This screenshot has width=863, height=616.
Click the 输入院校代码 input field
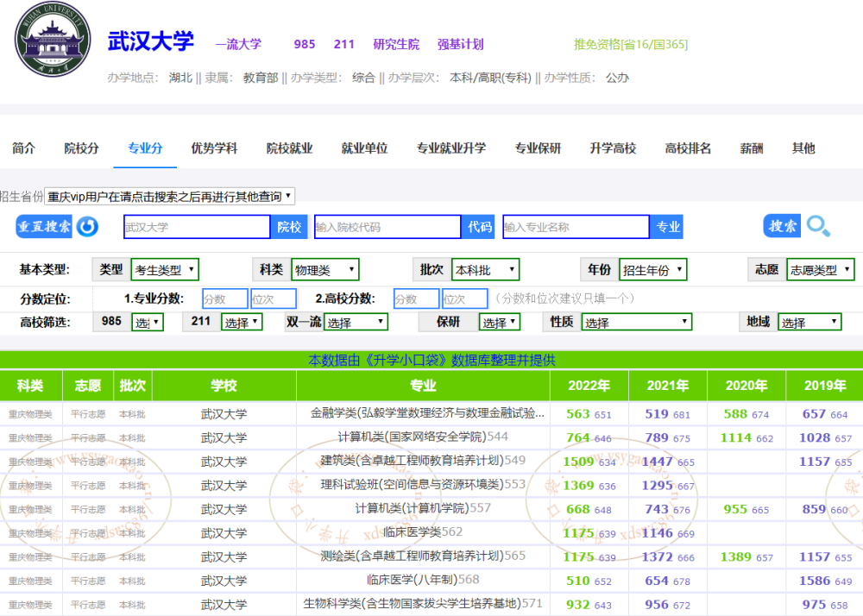coord(387,227)
